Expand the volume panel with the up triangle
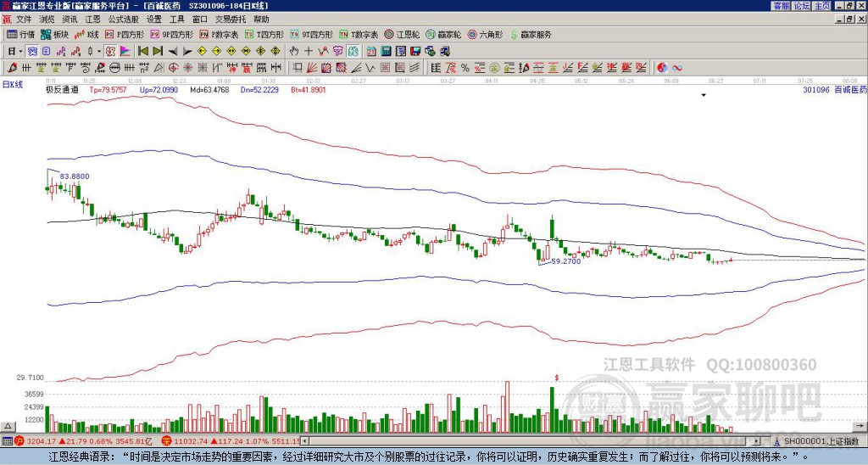Image resolution: width=868 pixels, height=465 pixels. point(8,426)
